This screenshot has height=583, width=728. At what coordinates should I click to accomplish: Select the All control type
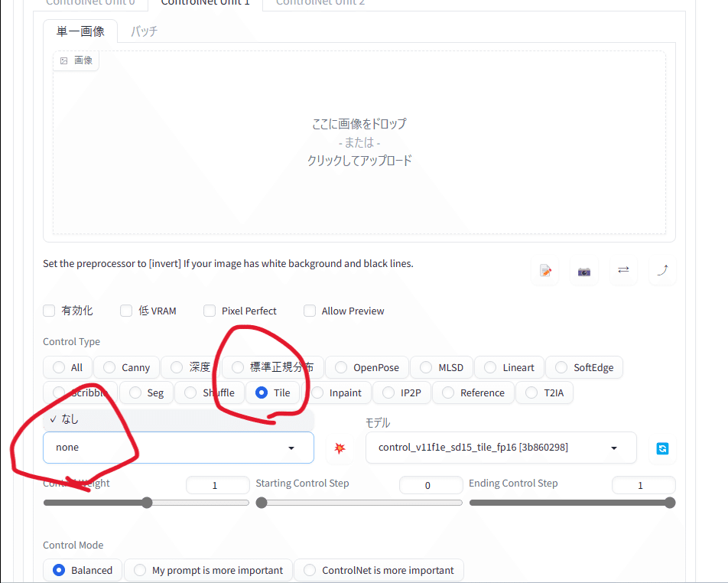click(x=68, y=367)
